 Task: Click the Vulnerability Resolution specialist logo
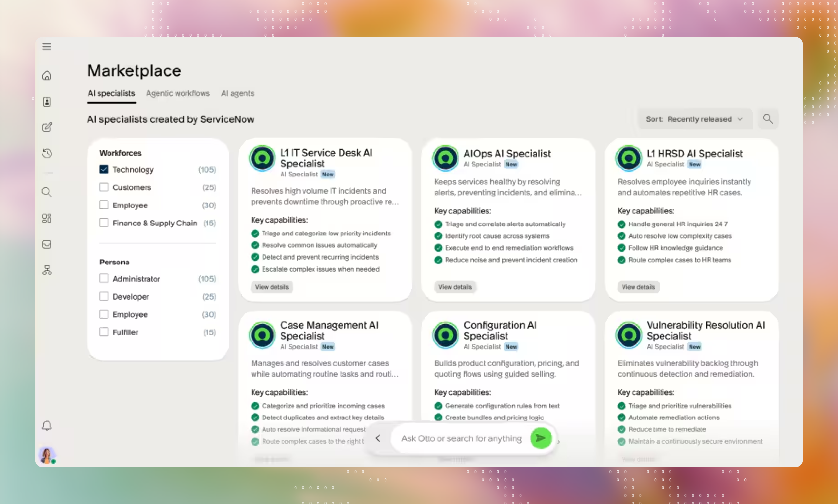628,335
